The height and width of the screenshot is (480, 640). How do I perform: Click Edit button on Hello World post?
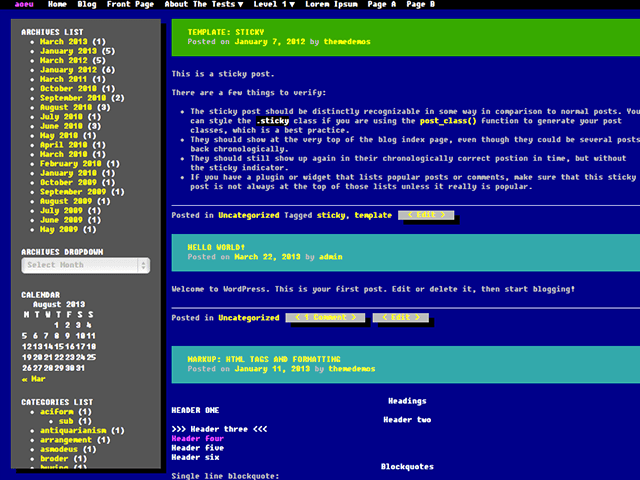(x=401, y=318)
